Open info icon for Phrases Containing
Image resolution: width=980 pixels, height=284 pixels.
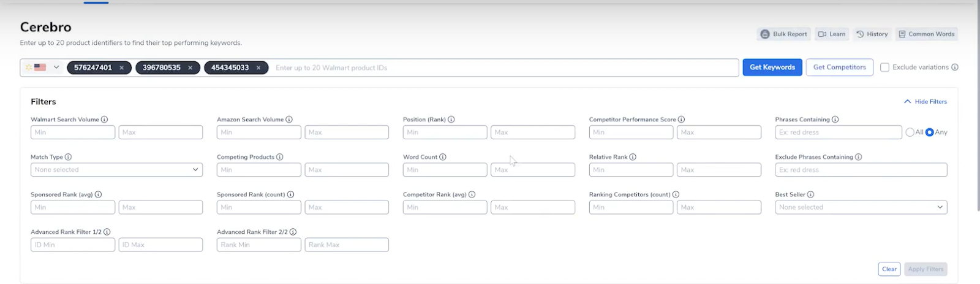tap(835, 120)
